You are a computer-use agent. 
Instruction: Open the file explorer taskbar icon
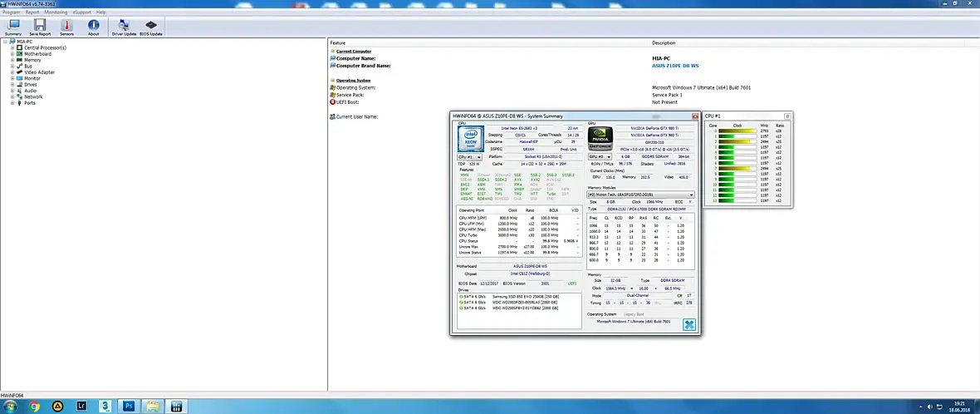click(153, 406)
